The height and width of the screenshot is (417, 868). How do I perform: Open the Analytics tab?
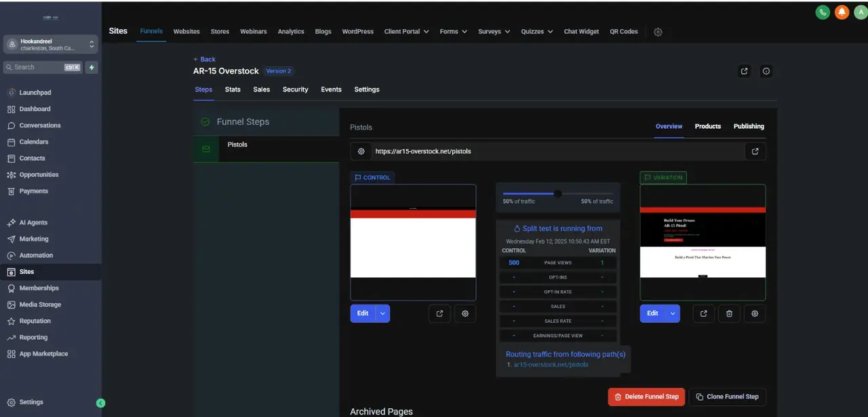[x=291, y=32]
